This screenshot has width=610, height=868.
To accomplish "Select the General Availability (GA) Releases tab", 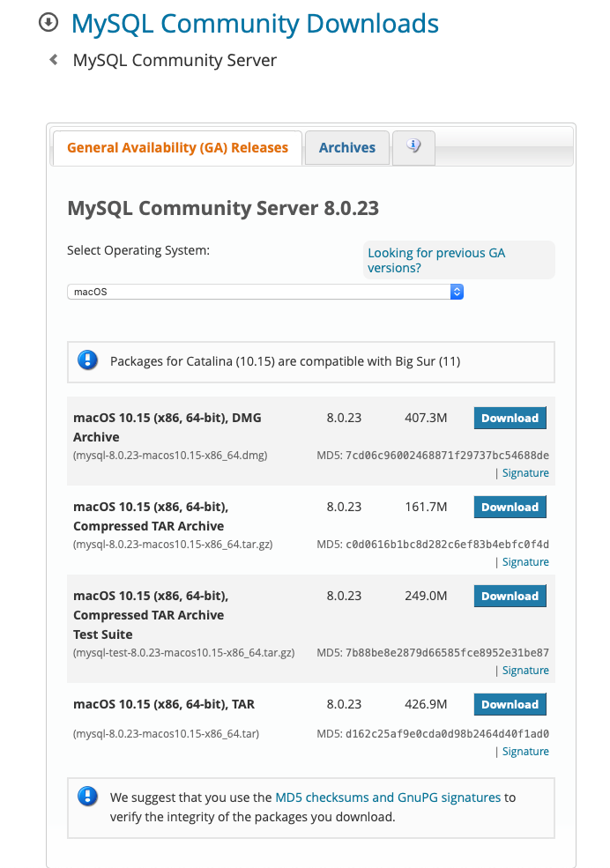I will (x=176, y=147).
